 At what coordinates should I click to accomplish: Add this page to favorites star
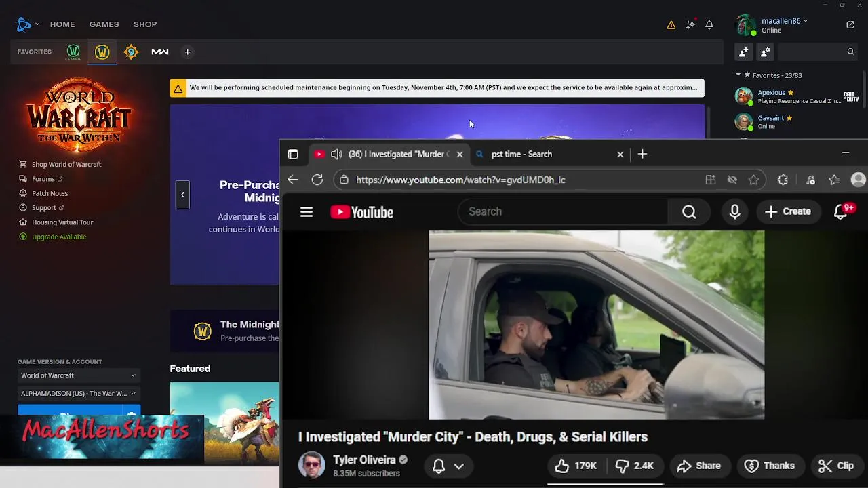(753, 180)
